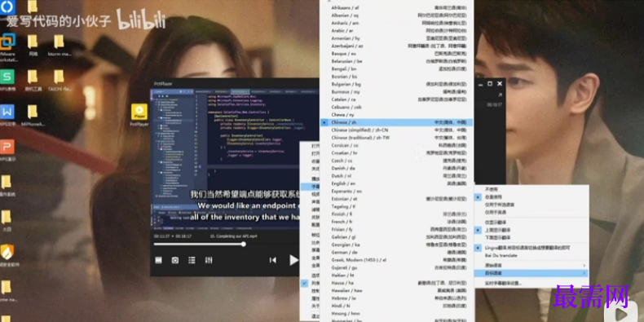Image resolution: width=644 pixels, height=322 pixels.
Task: Choose 'French / fr' in language list
Action: coord(397,222)
